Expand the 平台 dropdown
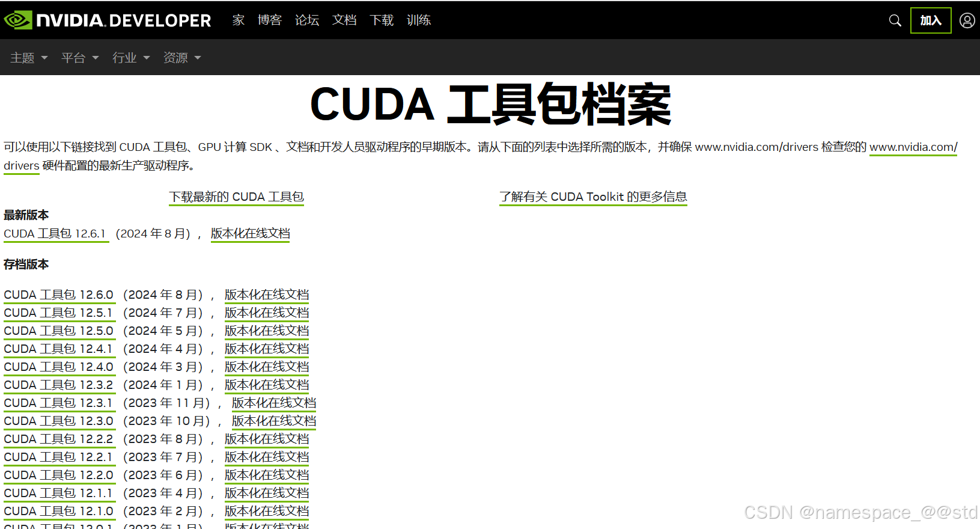Image resolution: width=980 pixels, height=529 pixels. click(x=80, y=58)
